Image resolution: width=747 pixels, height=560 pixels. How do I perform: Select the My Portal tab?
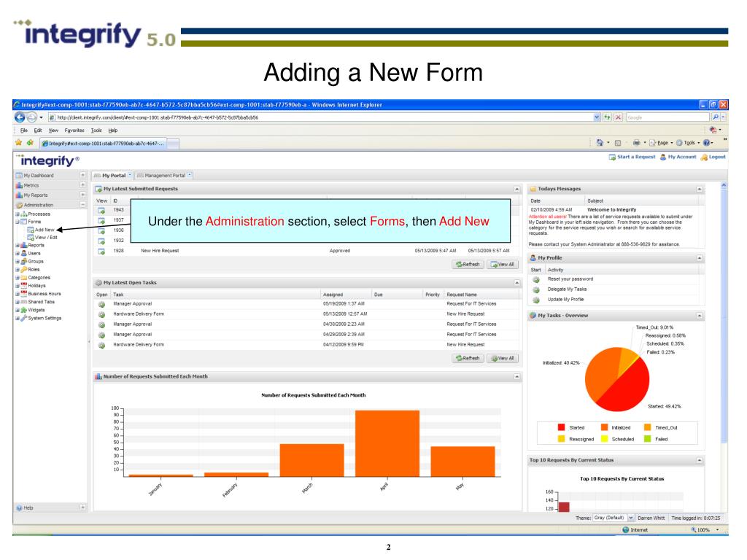113,176
